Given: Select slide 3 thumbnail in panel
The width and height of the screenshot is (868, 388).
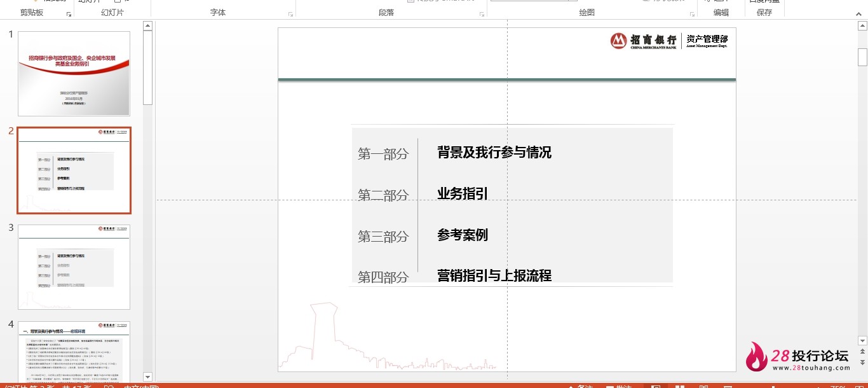Looking at the screenshot, I should coord(74,267).
